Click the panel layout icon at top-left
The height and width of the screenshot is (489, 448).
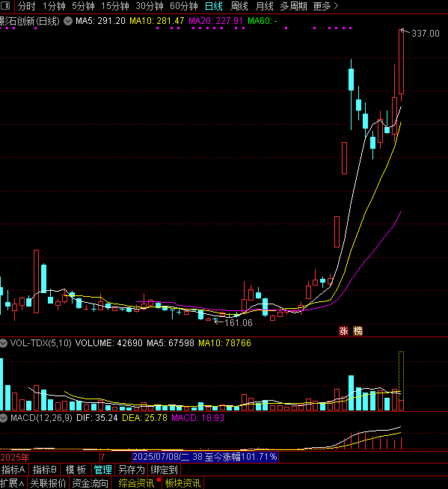coord(6,6)
